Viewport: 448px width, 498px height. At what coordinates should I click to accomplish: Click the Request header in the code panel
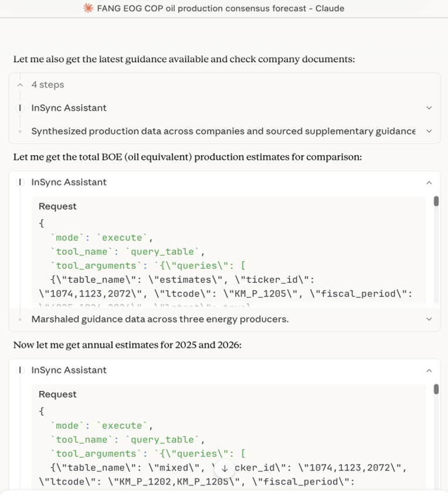point(57,206)
